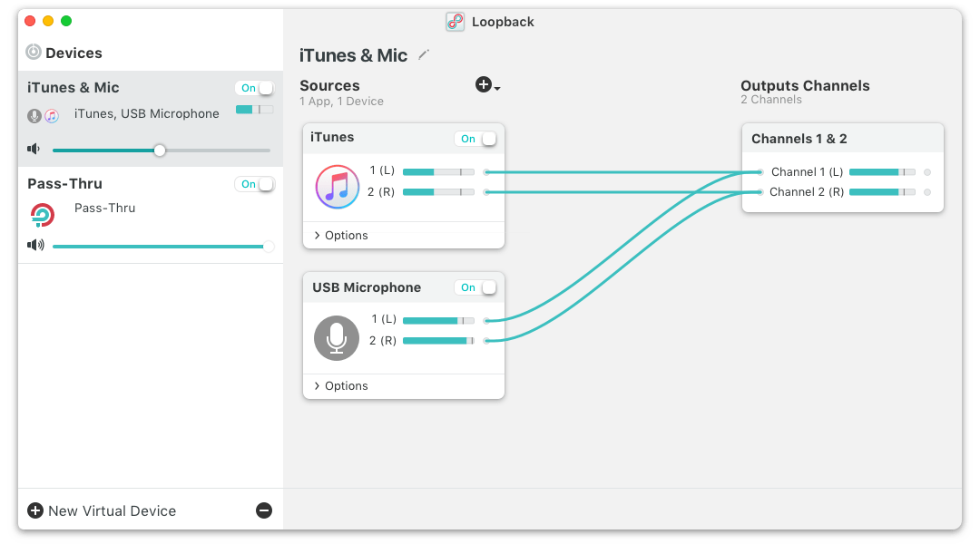The width and height of the screenshot is (980, 544).
Task: Click the speaker icon for iTunes & Mic volume
Action: tap(34, 149)
